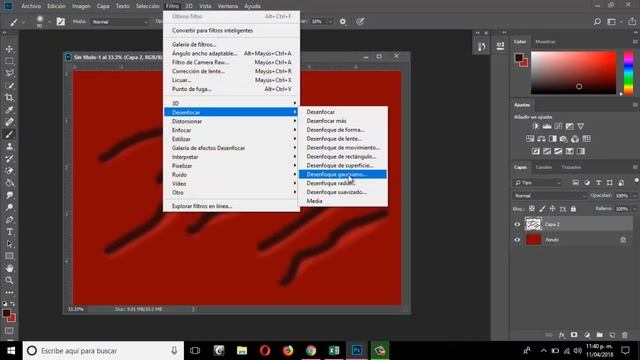Click the hue spectrum slider
This screenshot has height=360, width=640.
point(629,73)
